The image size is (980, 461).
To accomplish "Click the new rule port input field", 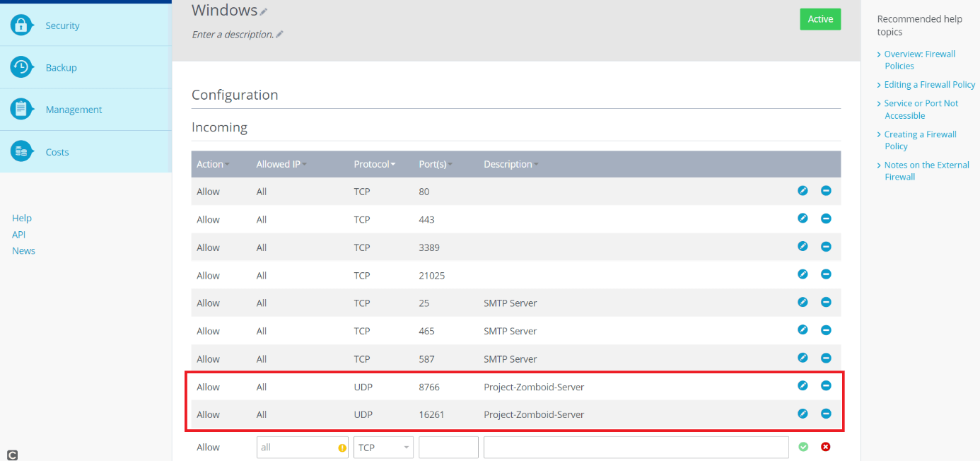I will (x=448, y=448).
